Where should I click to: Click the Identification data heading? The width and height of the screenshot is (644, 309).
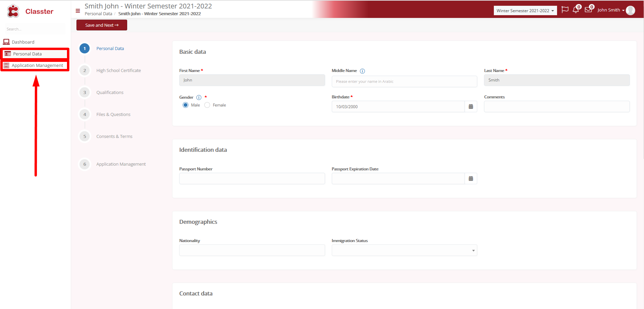(x=203, y=150)
